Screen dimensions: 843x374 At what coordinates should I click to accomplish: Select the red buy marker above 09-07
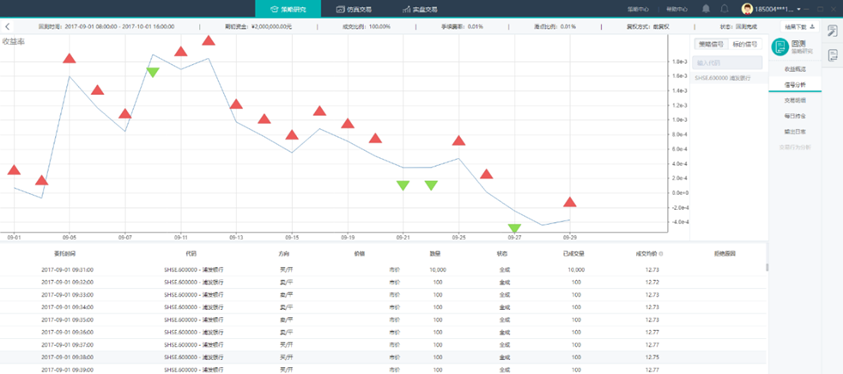pos(125,113)
